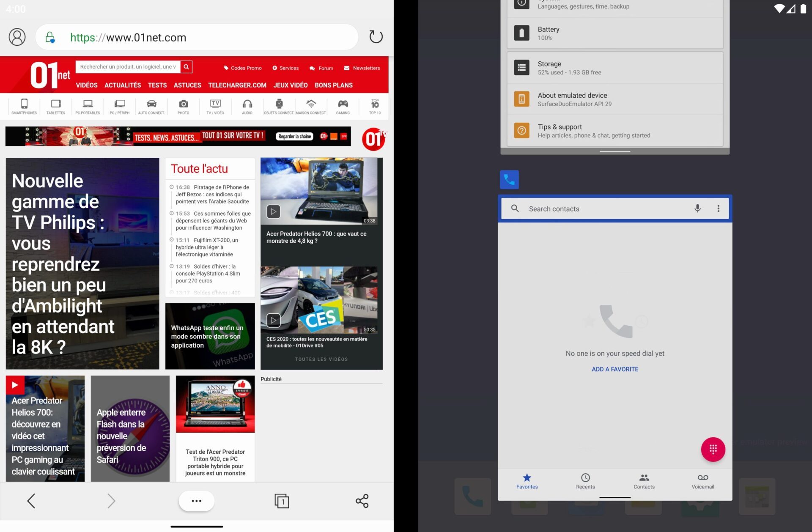Tap the browser URL address field
Viewport: 812px width, 532px height.
[x=197, y=37]
